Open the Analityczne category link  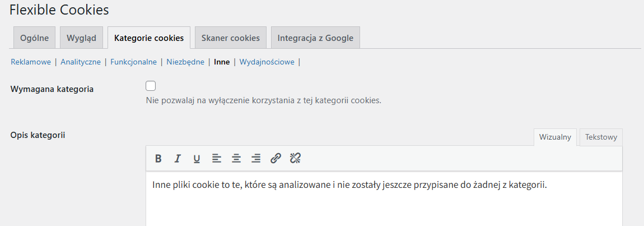point(81,62)
